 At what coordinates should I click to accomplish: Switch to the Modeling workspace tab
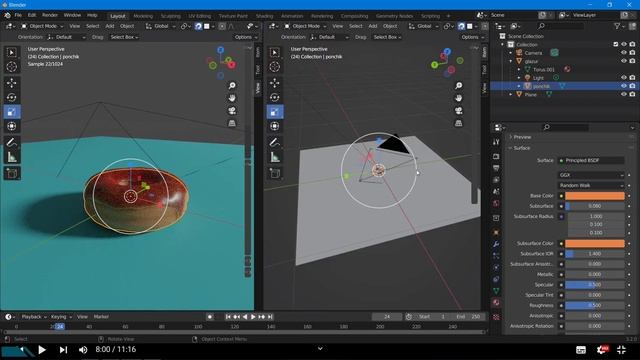coord(143,16)
